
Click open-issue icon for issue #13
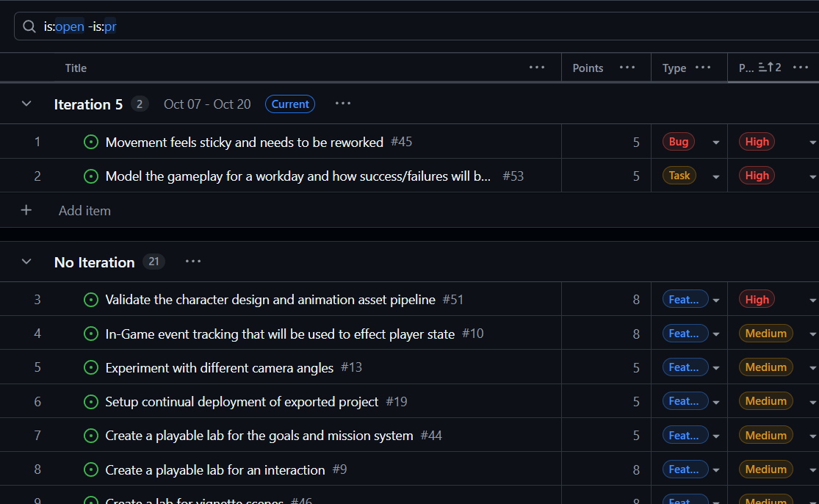(91, 367)
